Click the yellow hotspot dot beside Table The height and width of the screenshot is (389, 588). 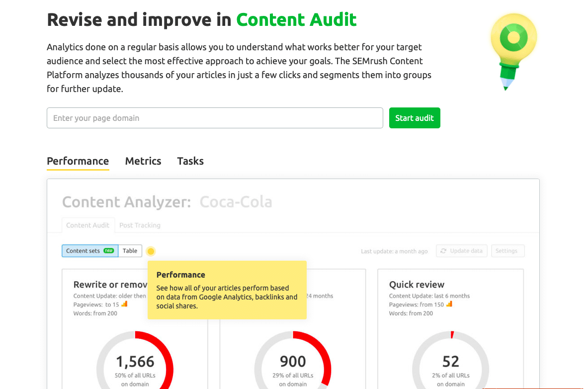[x=151, y=251]
